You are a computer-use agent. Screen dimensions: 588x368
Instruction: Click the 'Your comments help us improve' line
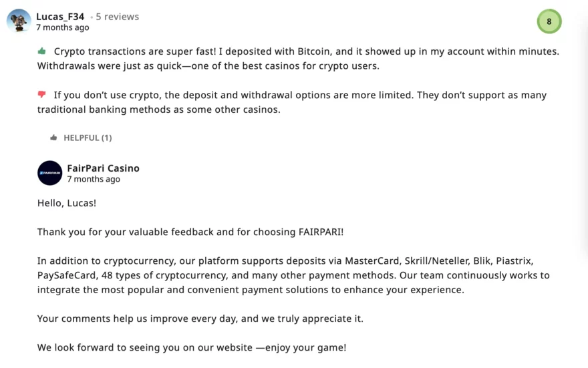point(200,319)
